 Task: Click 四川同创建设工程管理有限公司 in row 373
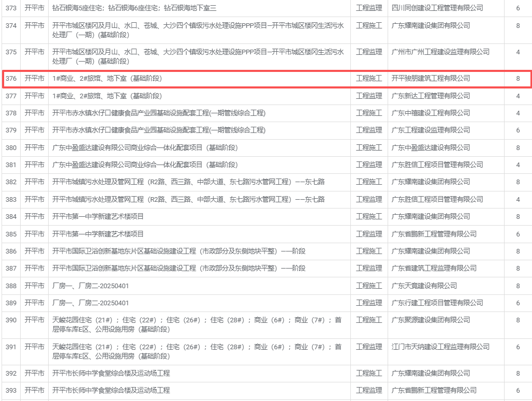[x=437, y=8]
